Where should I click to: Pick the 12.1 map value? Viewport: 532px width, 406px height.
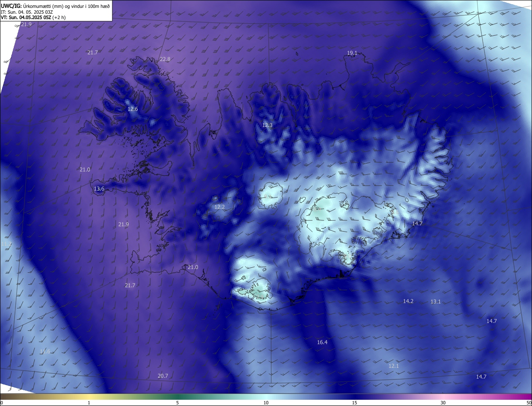tap(394, 366)
